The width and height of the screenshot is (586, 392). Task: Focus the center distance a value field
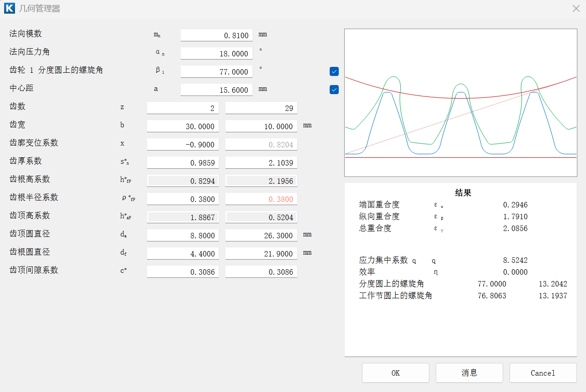point(216,90)
